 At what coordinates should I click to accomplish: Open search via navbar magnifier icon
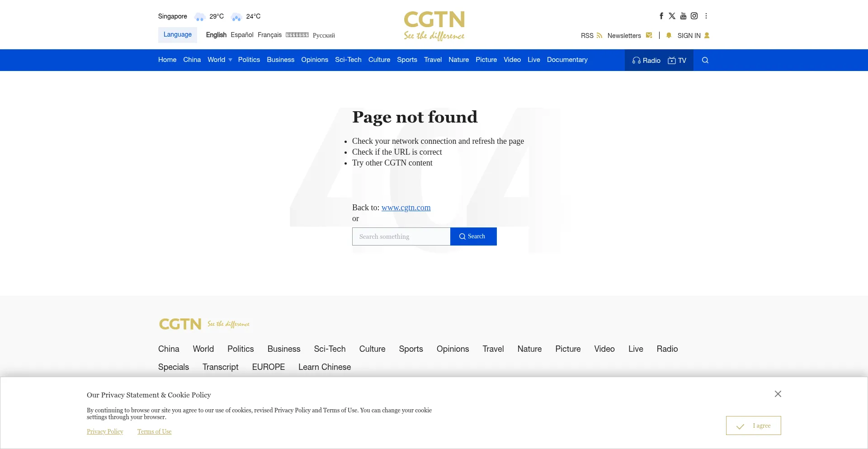pos(705,60)
